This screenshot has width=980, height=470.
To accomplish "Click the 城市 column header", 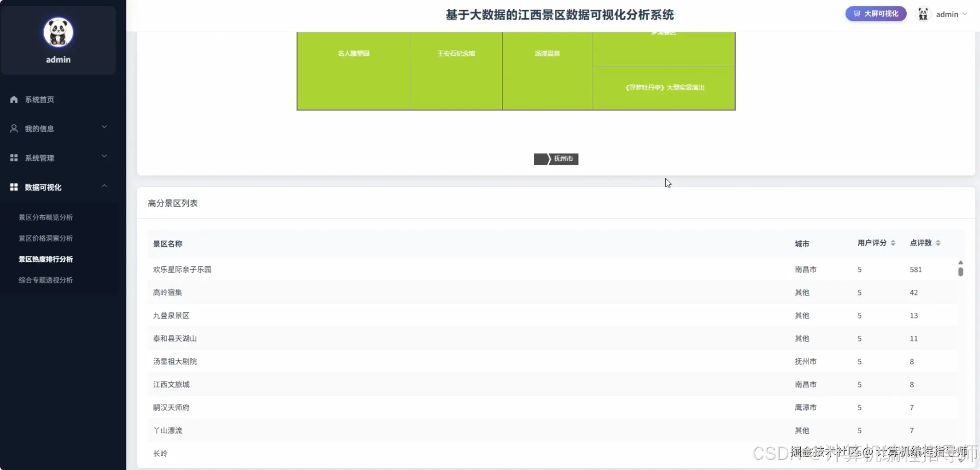I will coord(802,244).
